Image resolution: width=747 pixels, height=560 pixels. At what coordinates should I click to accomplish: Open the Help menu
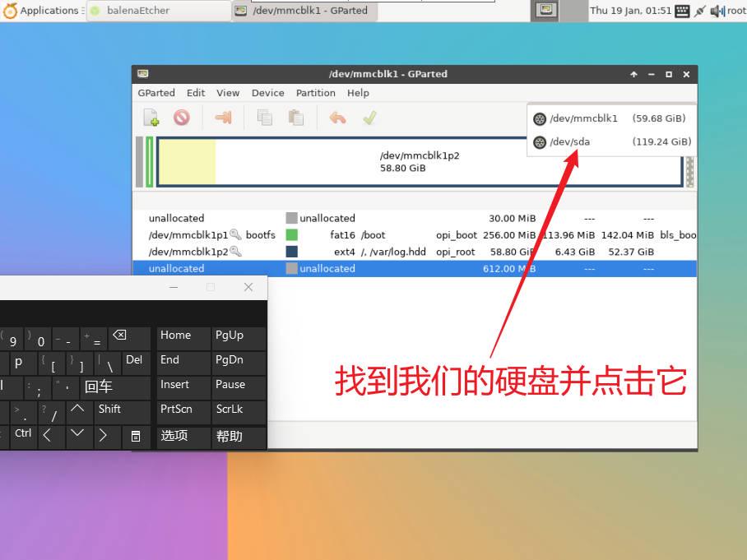point(358,93)
